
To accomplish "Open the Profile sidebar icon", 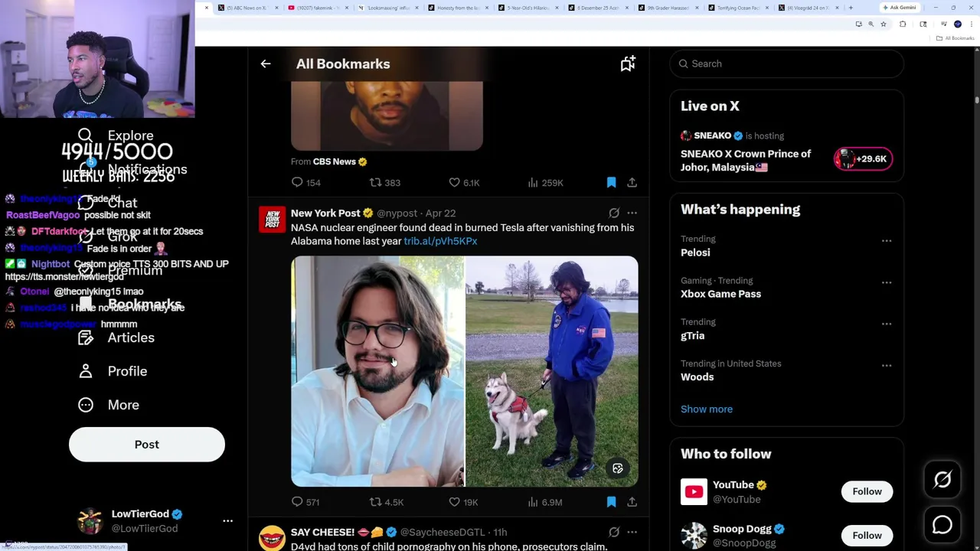I will pos(86,371).
